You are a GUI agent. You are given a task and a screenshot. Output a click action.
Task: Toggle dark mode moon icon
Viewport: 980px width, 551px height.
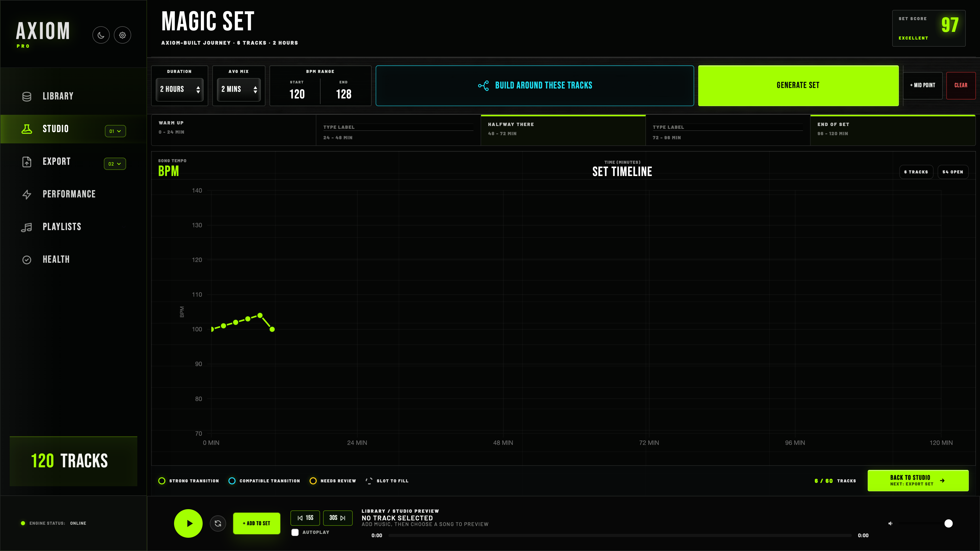[x=101, y=35]
